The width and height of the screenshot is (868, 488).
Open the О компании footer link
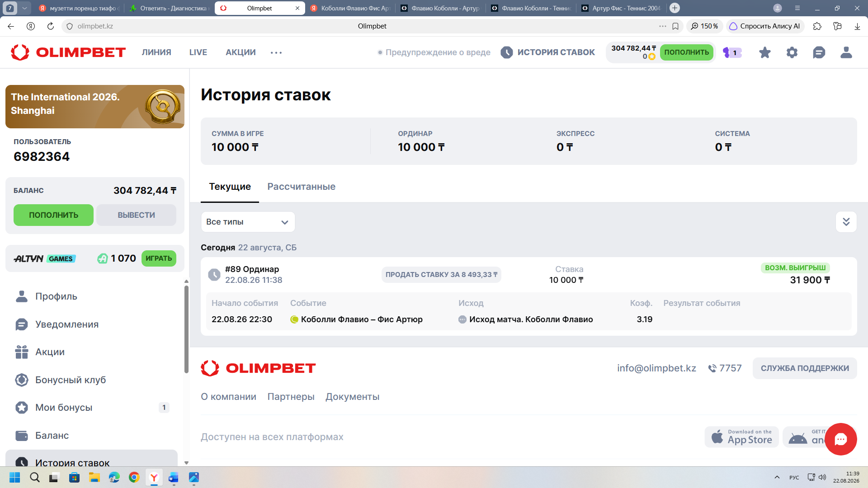(228, 397)
